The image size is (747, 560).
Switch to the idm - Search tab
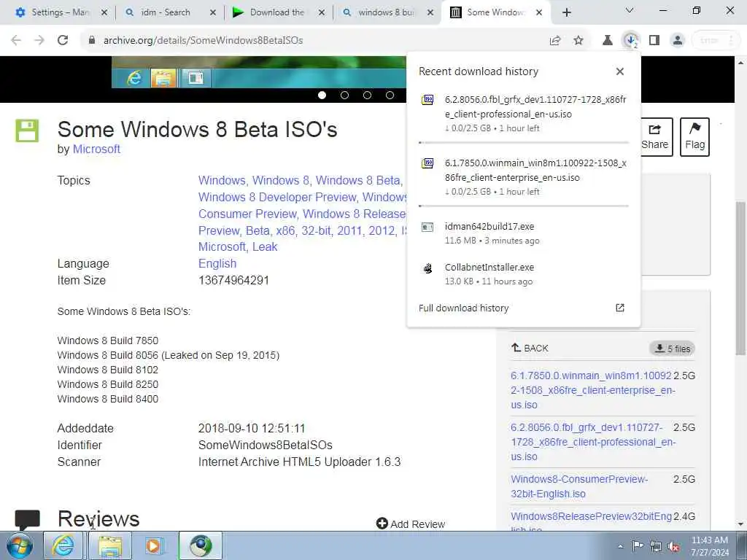point(164,12)
